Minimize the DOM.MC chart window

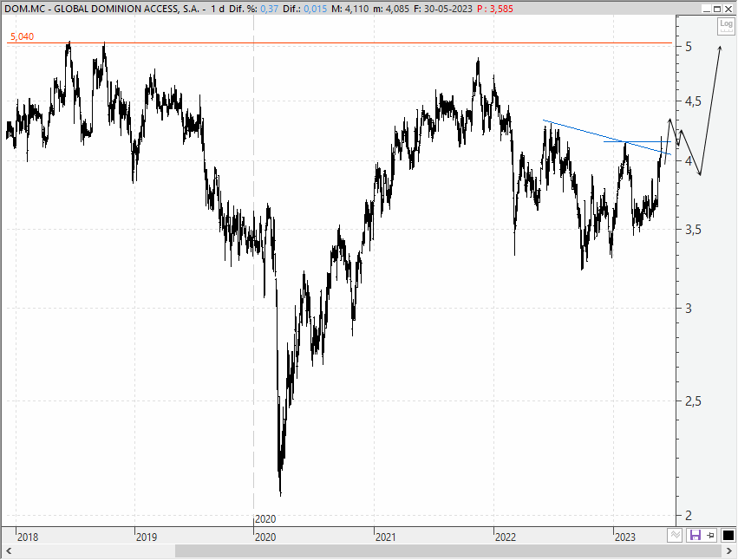[706, 9]
